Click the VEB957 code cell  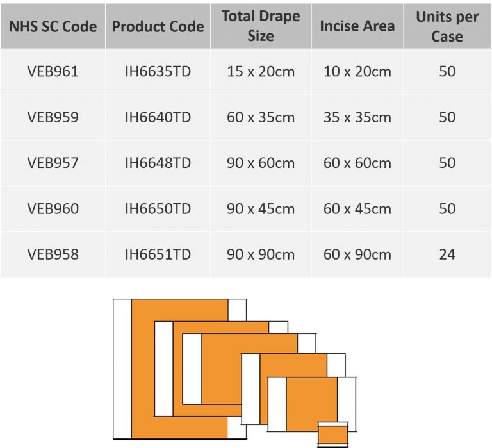(x=53, y=163)
